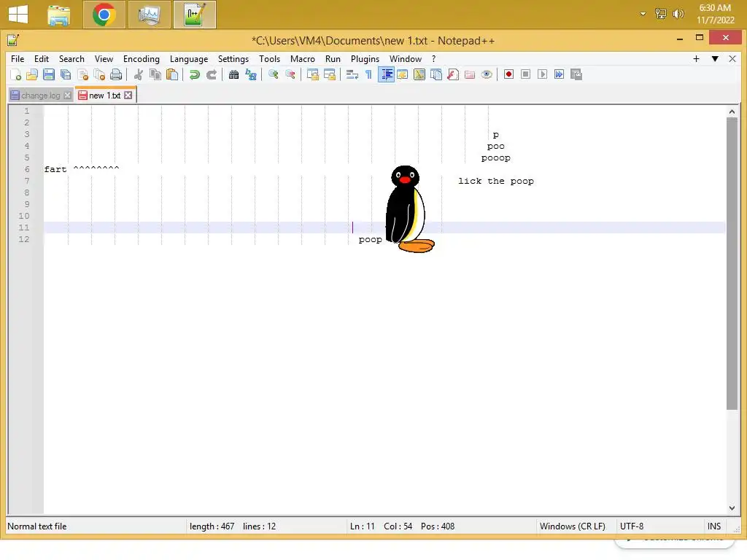Viewport: 747px width, 560px height.
Task: Open the Edit menu
Action: pos(42,59)
